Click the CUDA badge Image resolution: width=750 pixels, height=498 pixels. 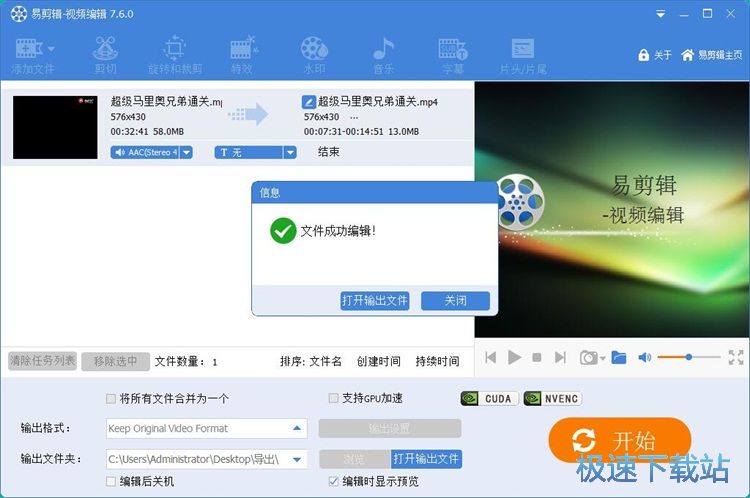point(489,398)
